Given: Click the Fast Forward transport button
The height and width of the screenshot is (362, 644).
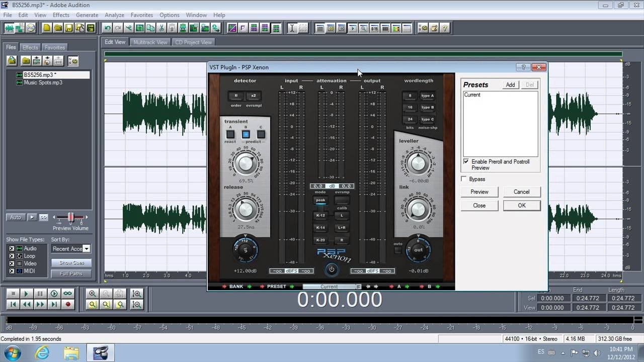Looking at the screenshot, I should coord(40,304).
